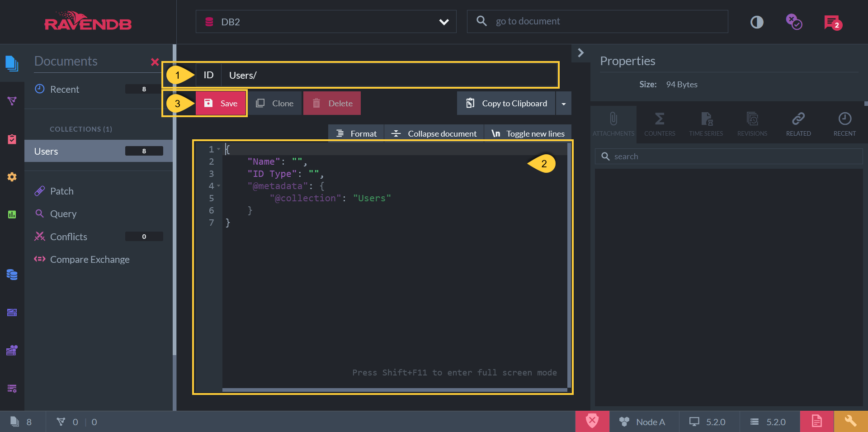Fold the root object at line 1
The width and height of the screenshot is (868, 432).
(219, 149)
